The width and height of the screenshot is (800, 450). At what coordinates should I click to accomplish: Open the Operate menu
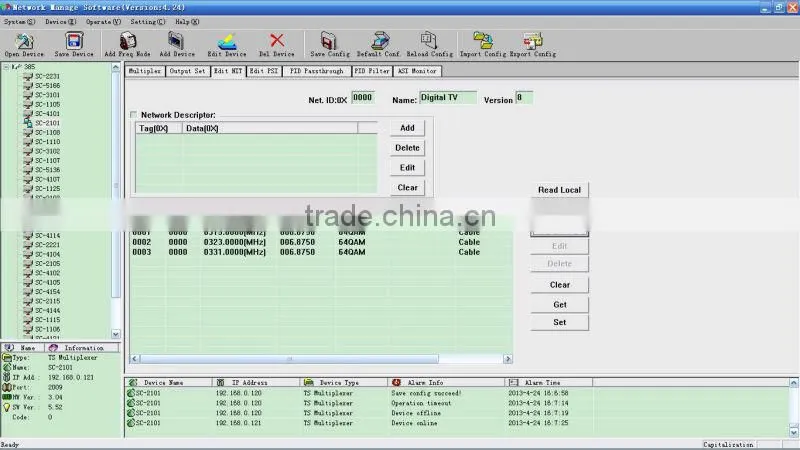[x=103, y=22]
